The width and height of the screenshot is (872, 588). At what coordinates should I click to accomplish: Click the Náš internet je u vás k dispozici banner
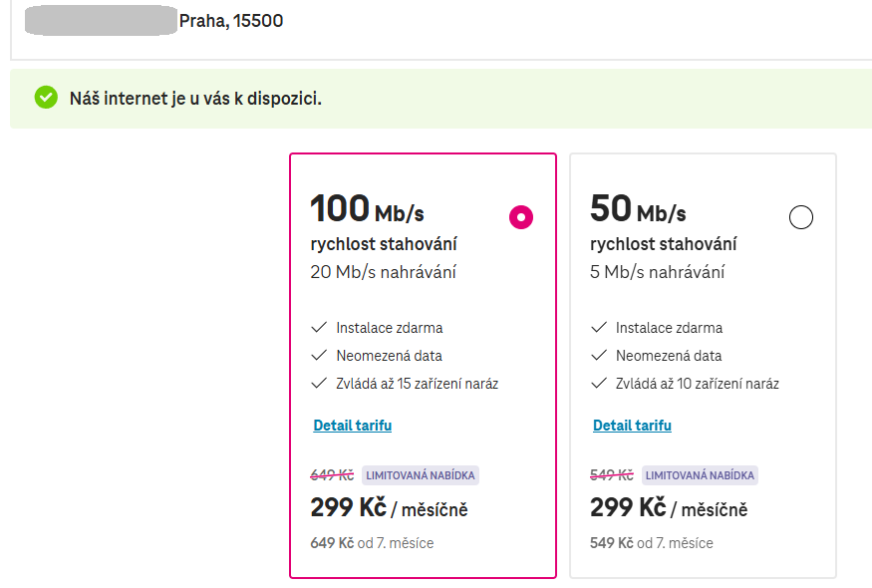tap(441, 99)
